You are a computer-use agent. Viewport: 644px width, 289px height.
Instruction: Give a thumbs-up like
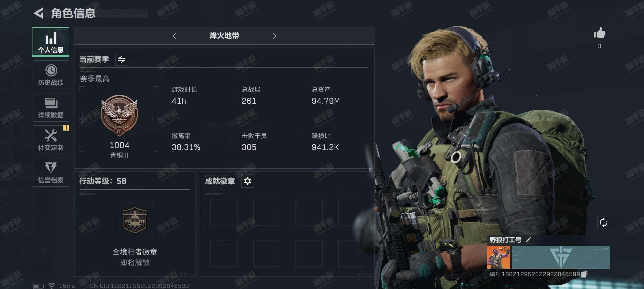[599, 33]
